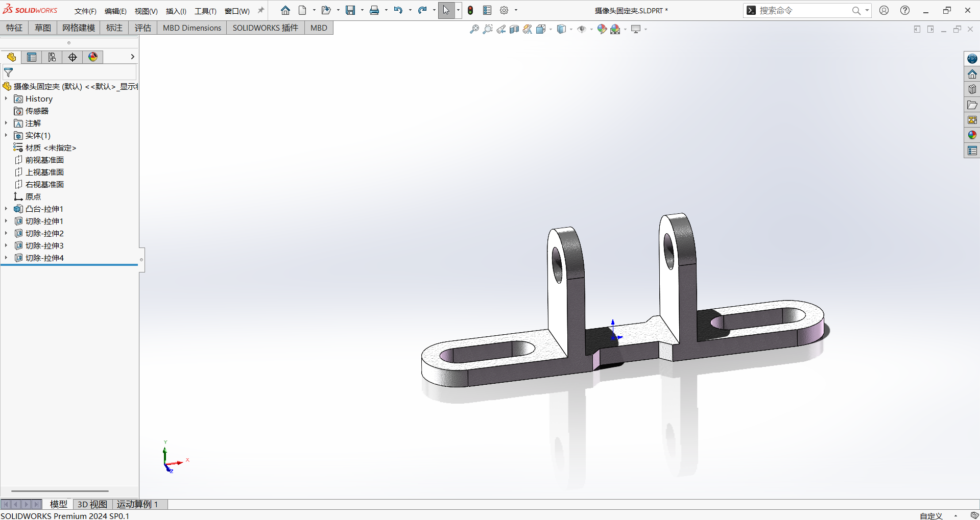Screen dimensions: 980x520
Task: Expand the 切除-拉伸4 feature
Action: pos(6,258)
